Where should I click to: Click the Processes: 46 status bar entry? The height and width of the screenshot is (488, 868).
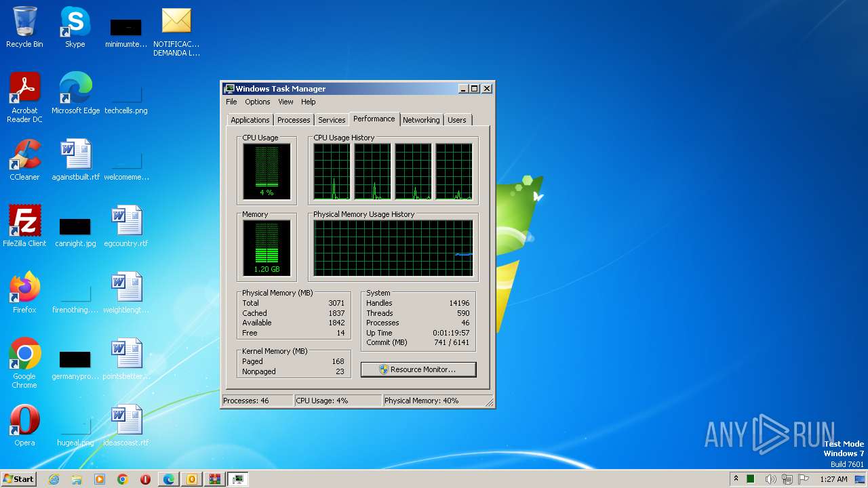[246, 401]
